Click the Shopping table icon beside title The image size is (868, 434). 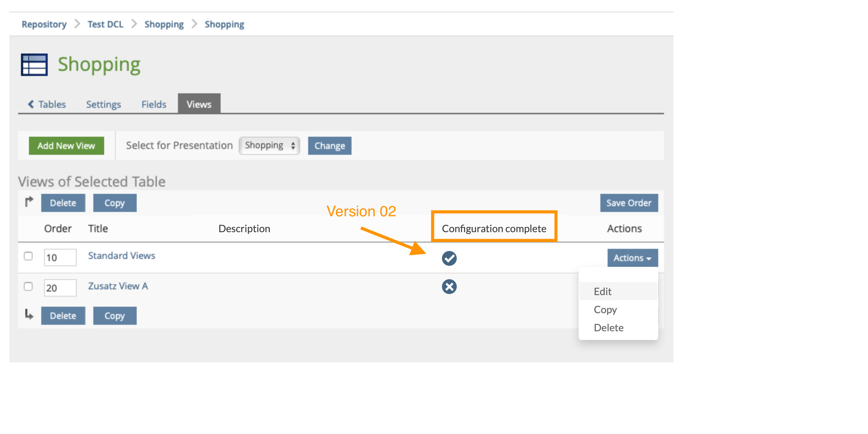34,65
